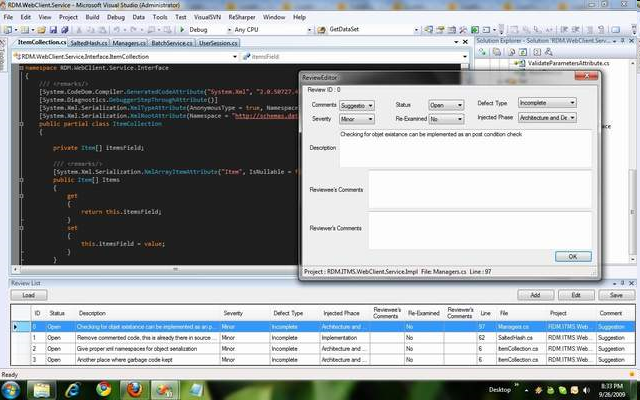The height and width of the screenshot is (400, 640).
Task: Click the Load button in Review List
Action: pos(28,295)
